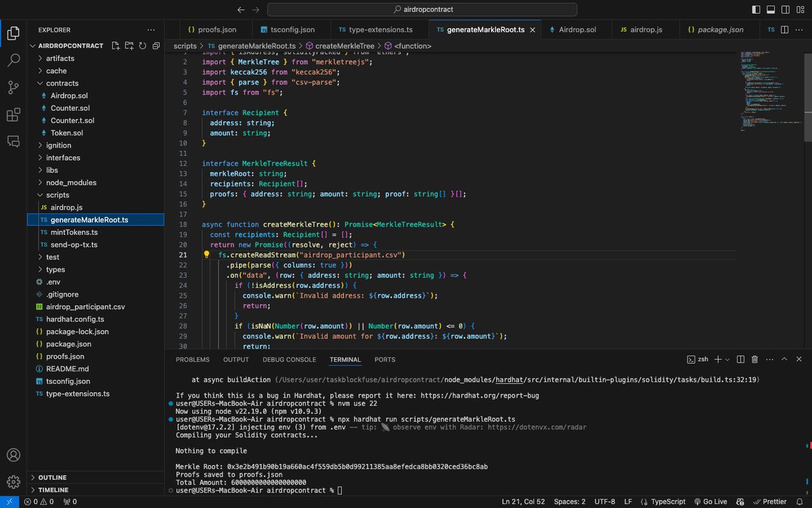
Task: Open the Accounts menu icon
Action: [x=13, y=455]
